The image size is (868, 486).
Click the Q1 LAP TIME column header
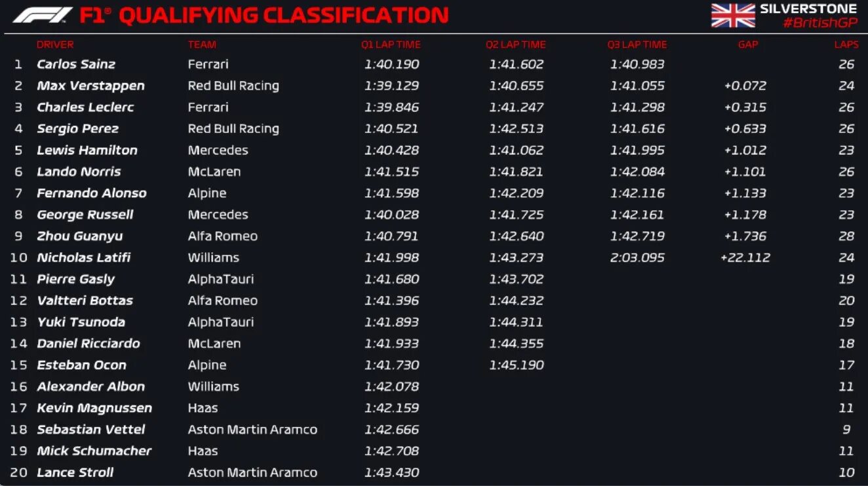(x=391, y=45)
